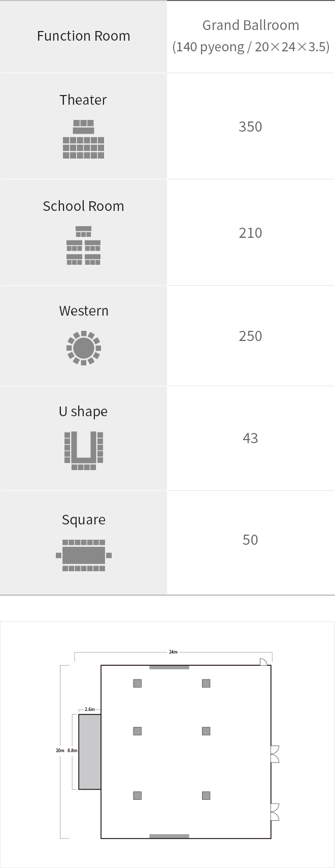Click the 2.6m stage depth label
Screen dimensions: 335x868
click(x=90, y=709)
